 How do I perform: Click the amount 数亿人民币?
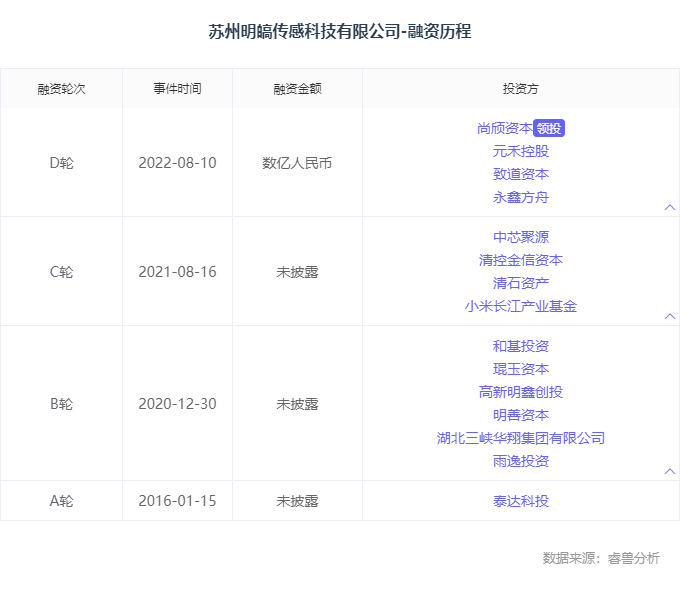point(298,163)
